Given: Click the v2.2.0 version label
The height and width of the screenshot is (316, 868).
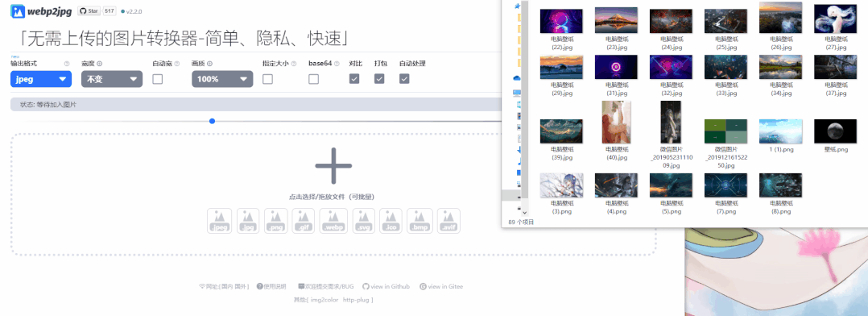Looking at the screenshot, I should [x=133, y=11].
